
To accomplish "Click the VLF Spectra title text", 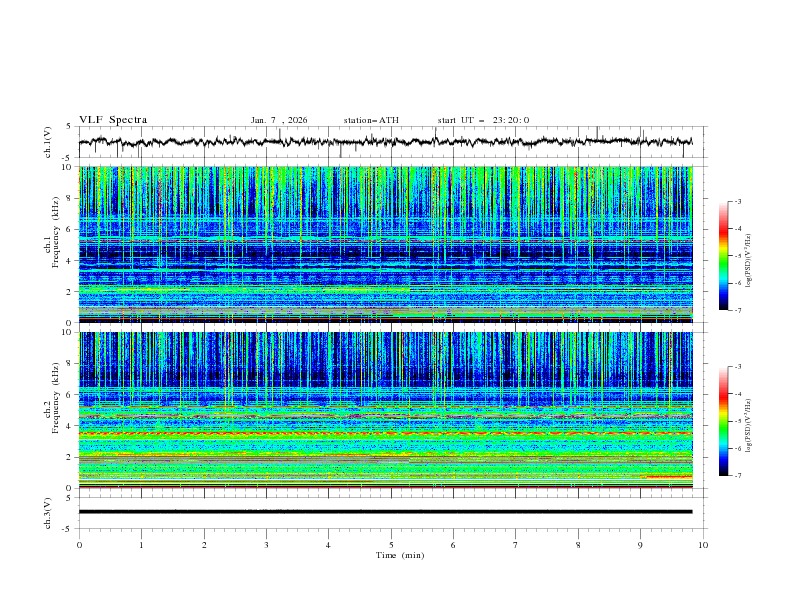I will [113, 120].
